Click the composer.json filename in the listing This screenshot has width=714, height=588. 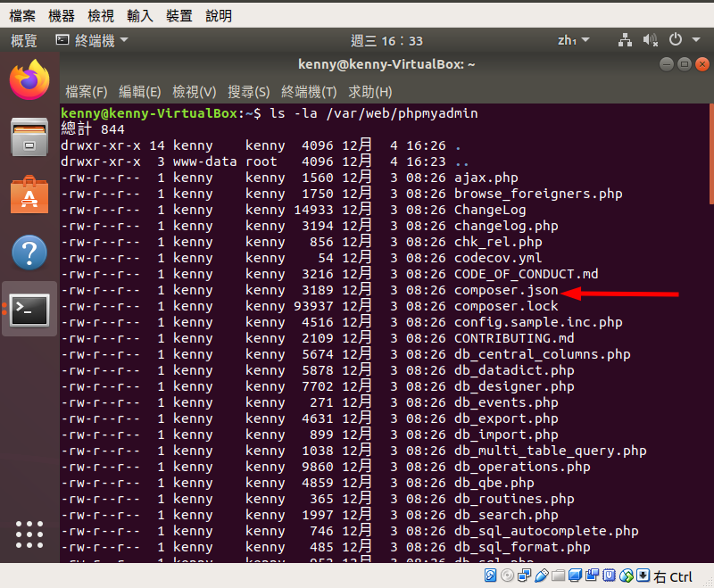[506, 290]
